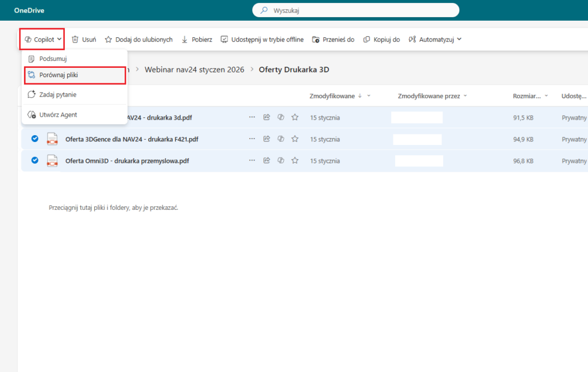This screenshot has height=372, width=588.
Task: Click the Usuń (delete) trash icon
Action: (x=75, y=40)
